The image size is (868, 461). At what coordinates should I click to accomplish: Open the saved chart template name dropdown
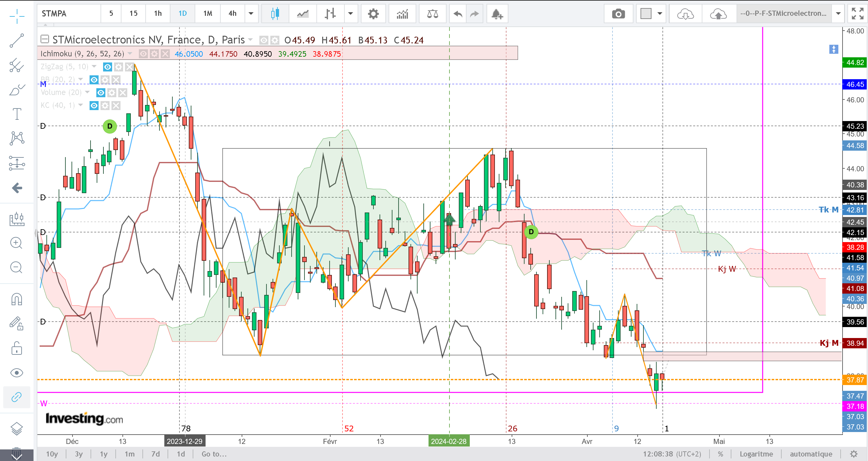(x=838, y=14)
